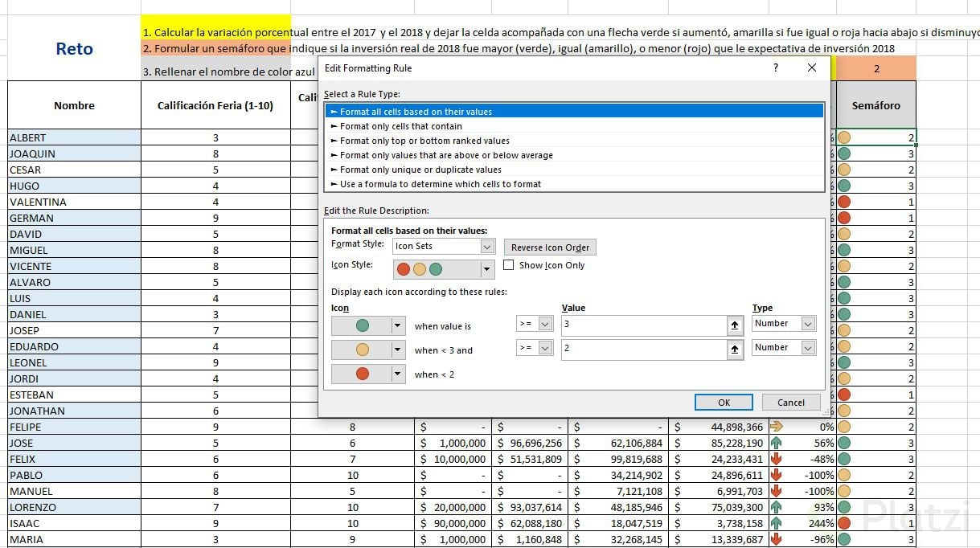Click the yellow semaphore icon in ALBERT's row
Viewport: 980px width, 548px height.
(x=844, y=137)
